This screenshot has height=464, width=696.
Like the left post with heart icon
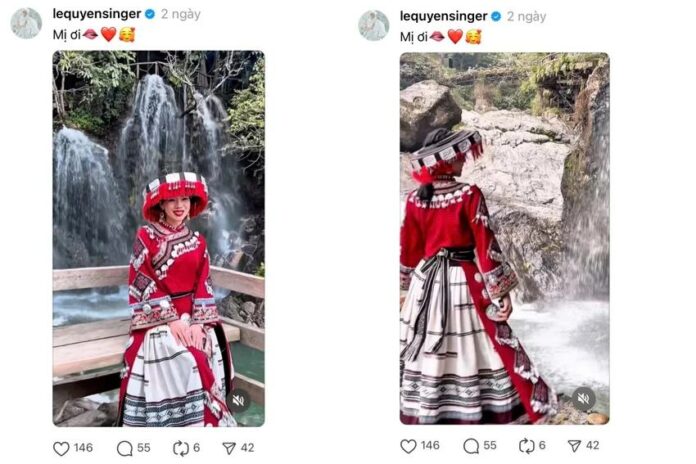coord(61,448)
